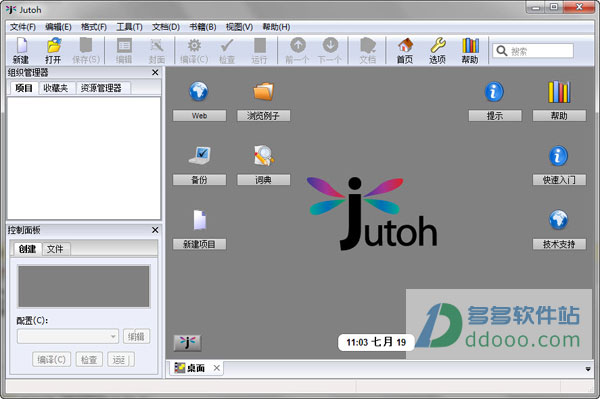Click the 浏览例子 button label
This screenshot has height=399, width=600.
click(264, 116)
